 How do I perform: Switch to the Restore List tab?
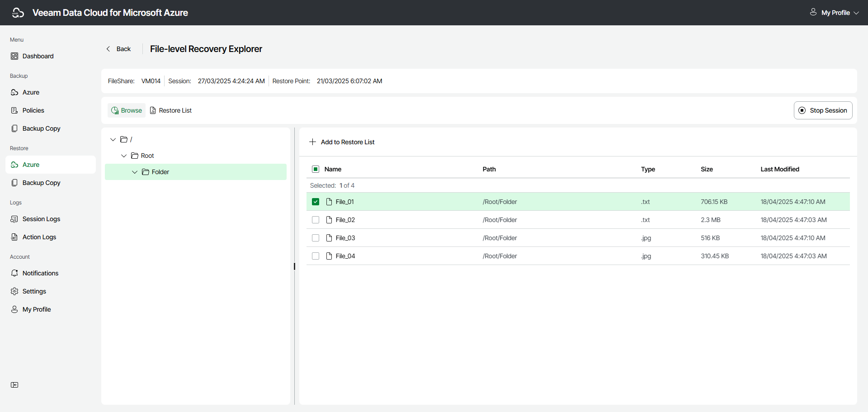pyautogui.click(x=170, y=110)
